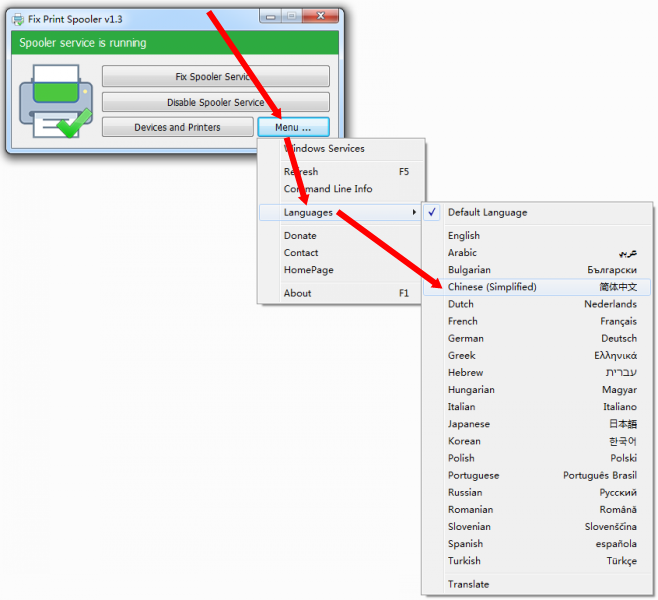Expand the Languages submenu arrow
This screenshot has height=600, width=658.
point(414,212)
